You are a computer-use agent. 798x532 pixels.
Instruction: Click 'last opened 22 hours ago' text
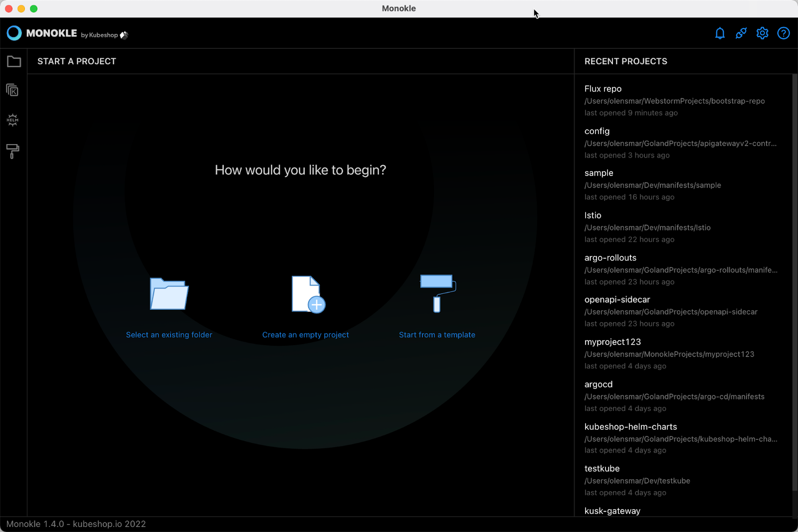click(x=629, y=240)
